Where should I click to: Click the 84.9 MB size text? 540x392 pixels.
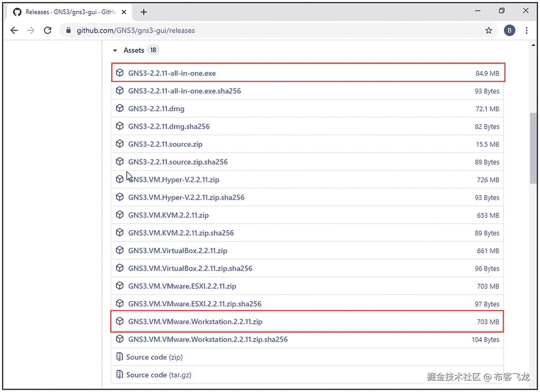[487, 73]
